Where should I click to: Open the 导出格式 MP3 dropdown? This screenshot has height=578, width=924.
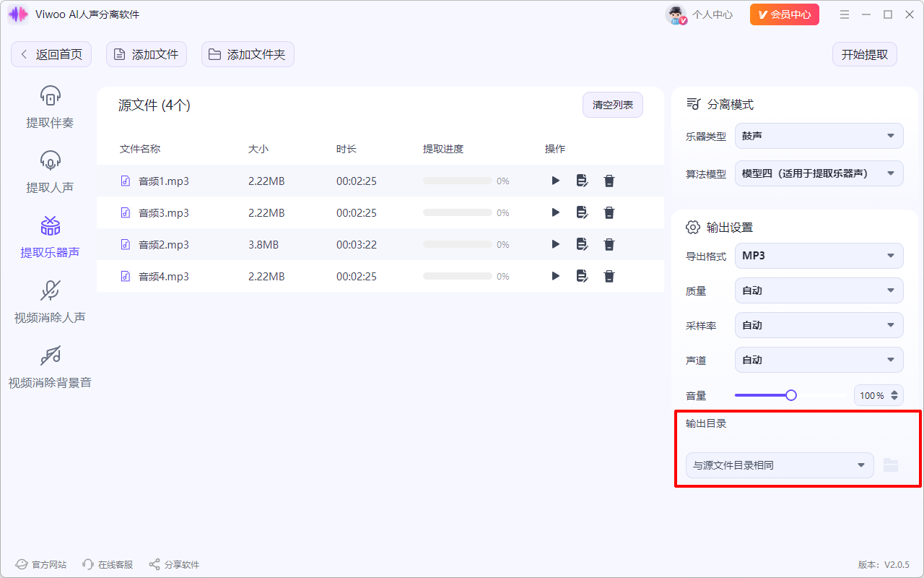(819, 256)
